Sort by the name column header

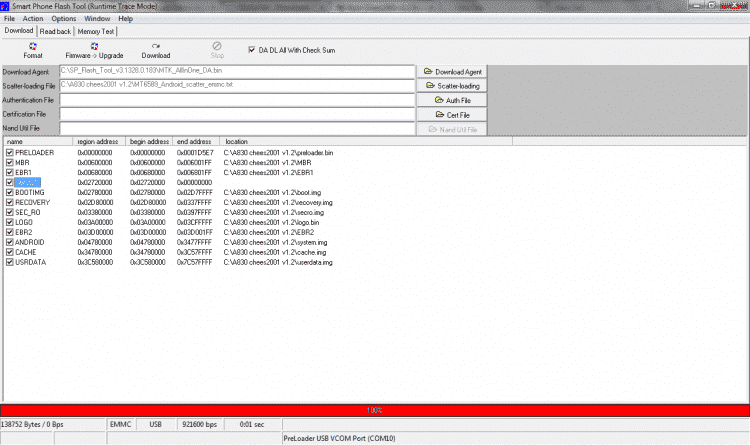tap(38, 142)
